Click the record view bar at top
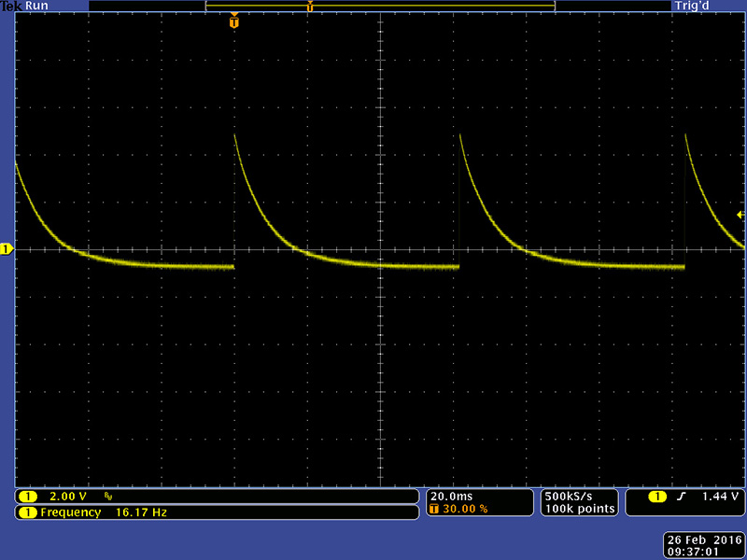This screenshot has height=560, width=747. (x=380, y=6)
